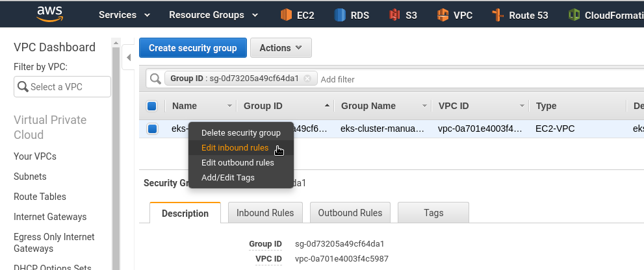
Task: Switch to the Tags tab
Action: point(433,212)
